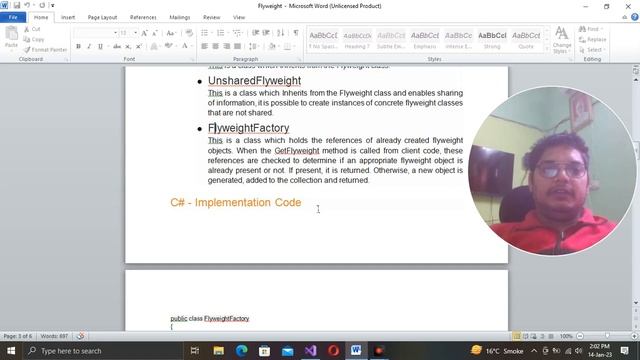This screenshot has width=640, height=360.
Task: Click the Windows search box
Action: point(103,351)
